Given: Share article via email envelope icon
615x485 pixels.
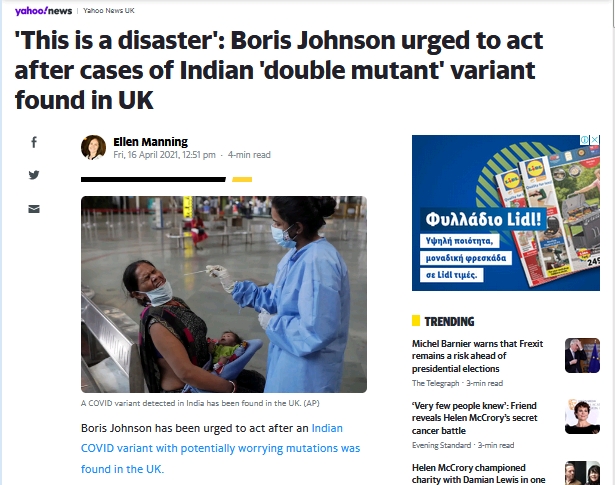Looking at the screenshot, I should click(x=34, y=209).
